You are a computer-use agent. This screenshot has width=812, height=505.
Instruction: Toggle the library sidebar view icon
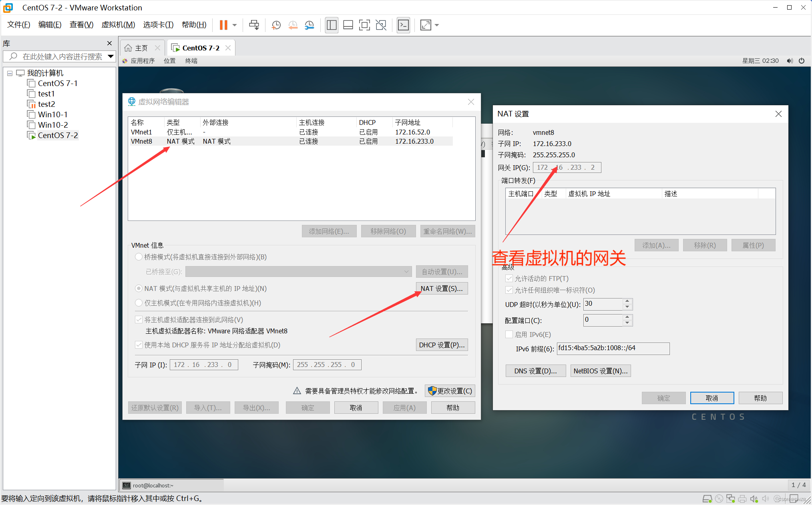pyautogui.click(x=331, y=25)
